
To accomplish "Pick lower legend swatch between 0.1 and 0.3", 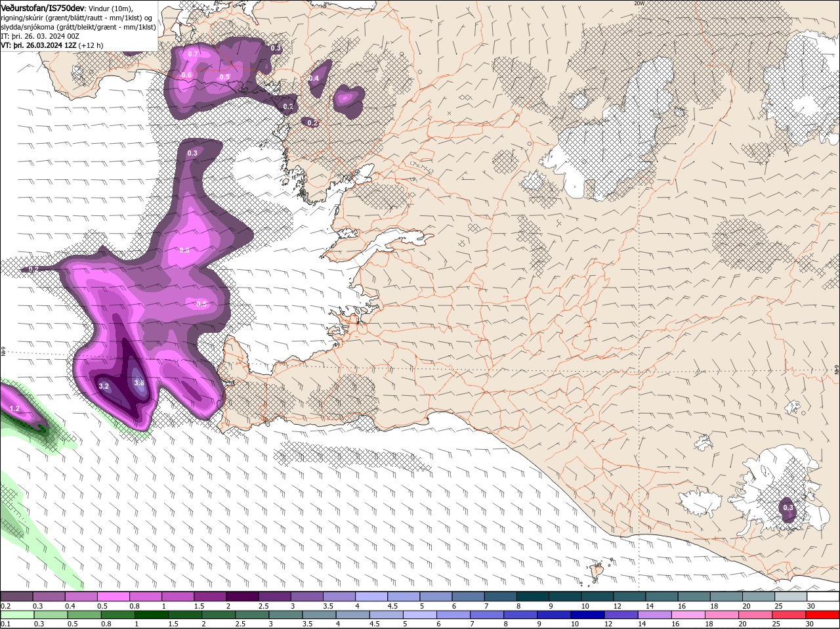I will (x=16, y=615).
